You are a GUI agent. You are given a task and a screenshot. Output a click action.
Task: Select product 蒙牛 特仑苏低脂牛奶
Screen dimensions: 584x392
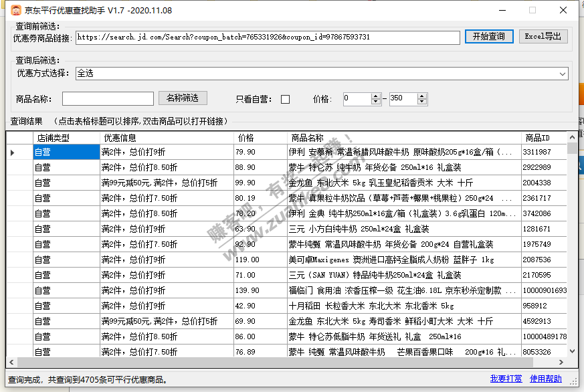tap(404, 336)
